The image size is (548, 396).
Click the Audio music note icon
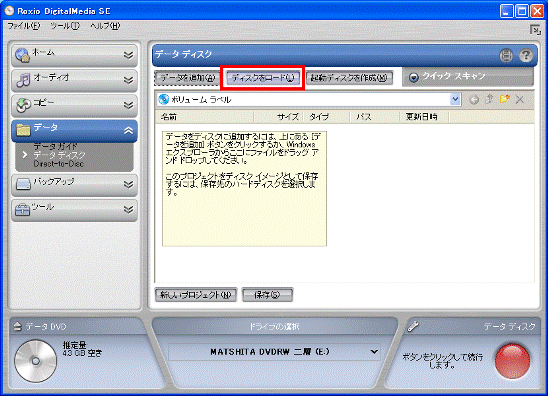[23, 80]
